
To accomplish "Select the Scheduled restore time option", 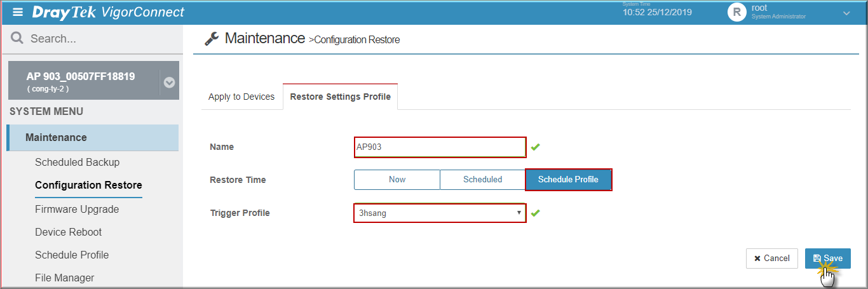I will tap(483, 180).
